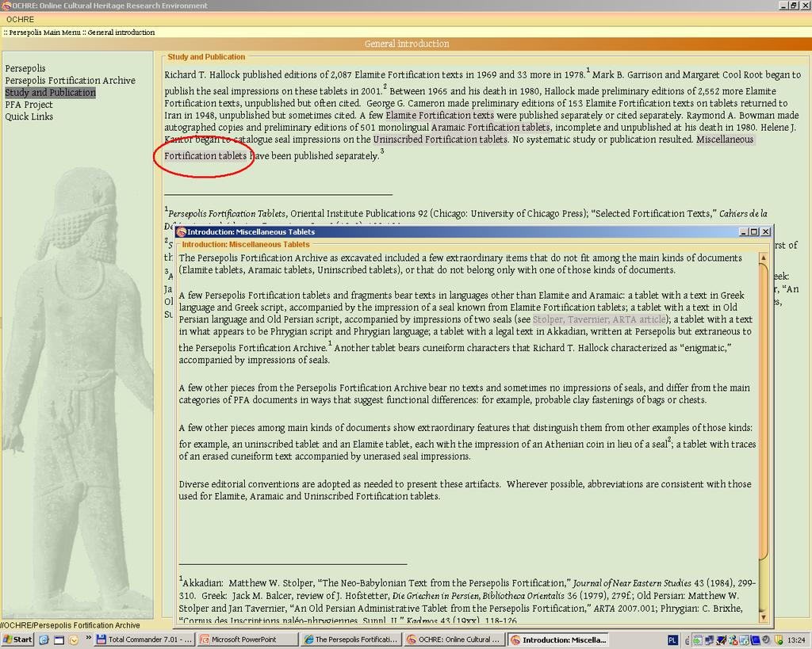Viewport: 812px width, 649px height.
Task: Click the Journal of Near Eastern Studies footnote text
Action: tap(632, 582)
